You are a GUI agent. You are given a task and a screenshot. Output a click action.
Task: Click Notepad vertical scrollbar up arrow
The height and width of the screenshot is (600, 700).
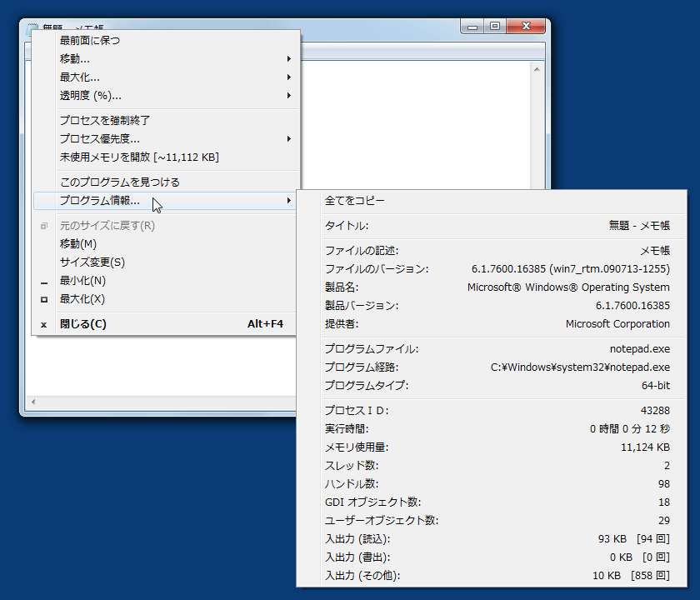pyautogui.click(x=537, y=69)
